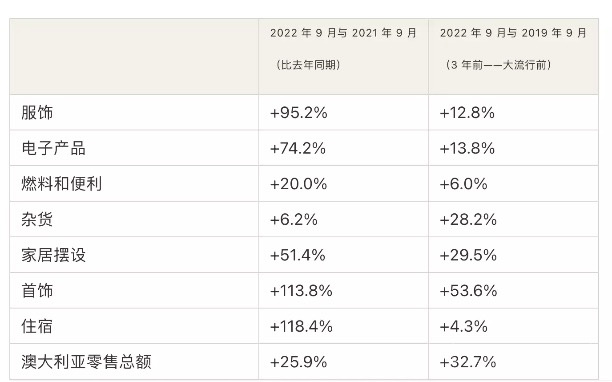The height and width of the screenshot is (382, 612).
Task: Click the 服饰 row label
Action: 37,113
